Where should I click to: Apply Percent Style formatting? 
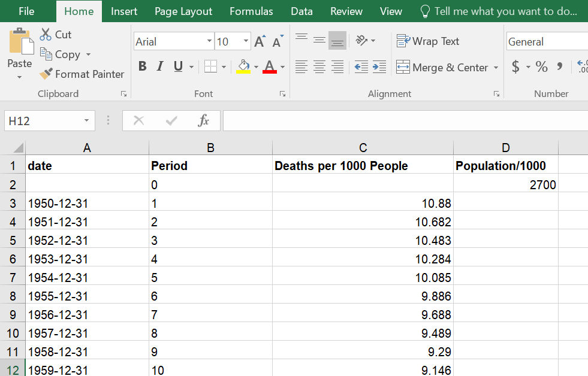point(541,67)
